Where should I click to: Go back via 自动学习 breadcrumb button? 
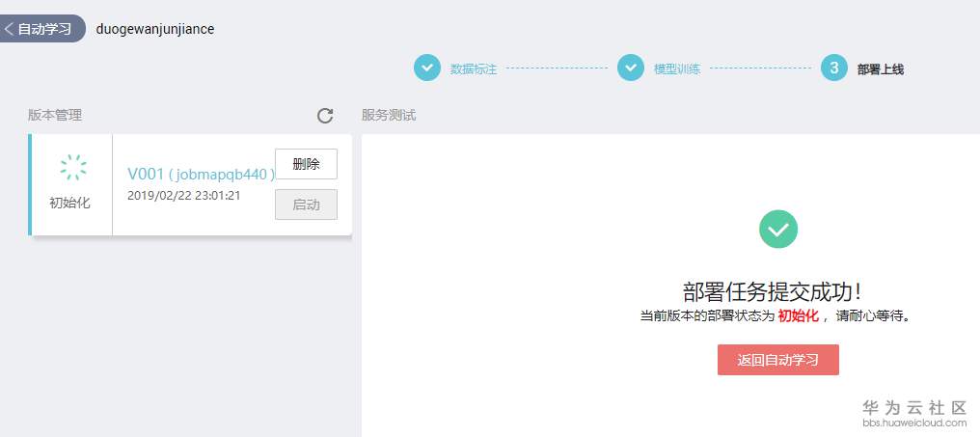pos(41,29)
